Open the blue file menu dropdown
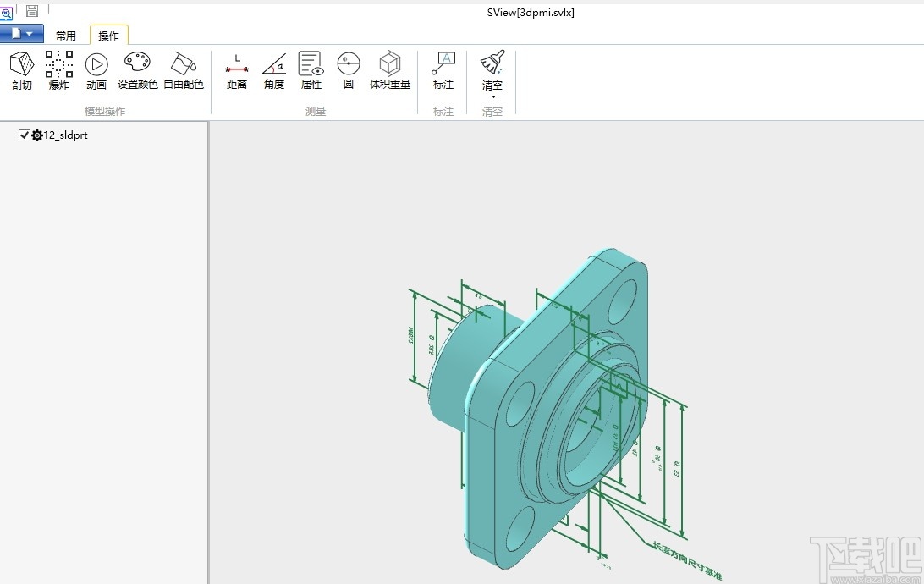 [x=22, y=34]
